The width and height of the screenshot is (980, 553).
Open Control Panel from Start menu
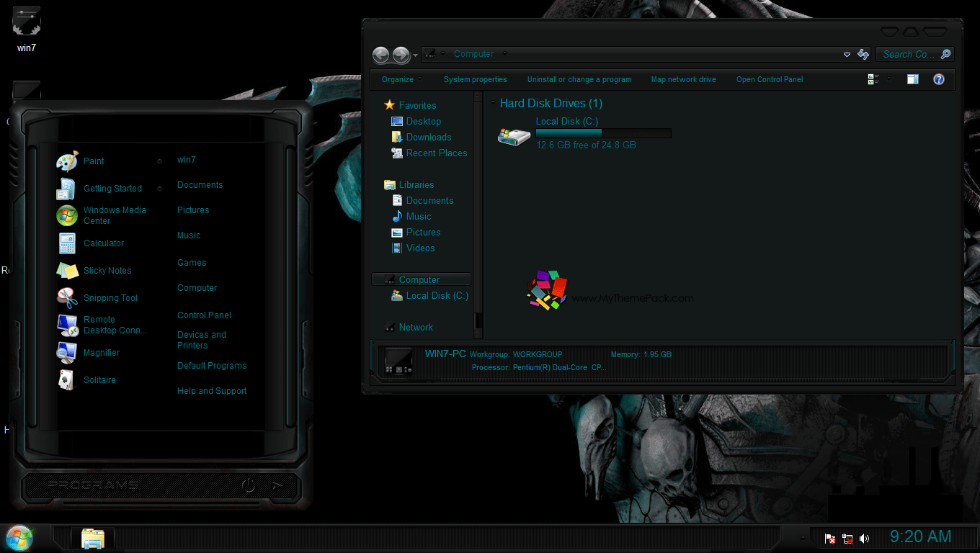coord(205,315)
